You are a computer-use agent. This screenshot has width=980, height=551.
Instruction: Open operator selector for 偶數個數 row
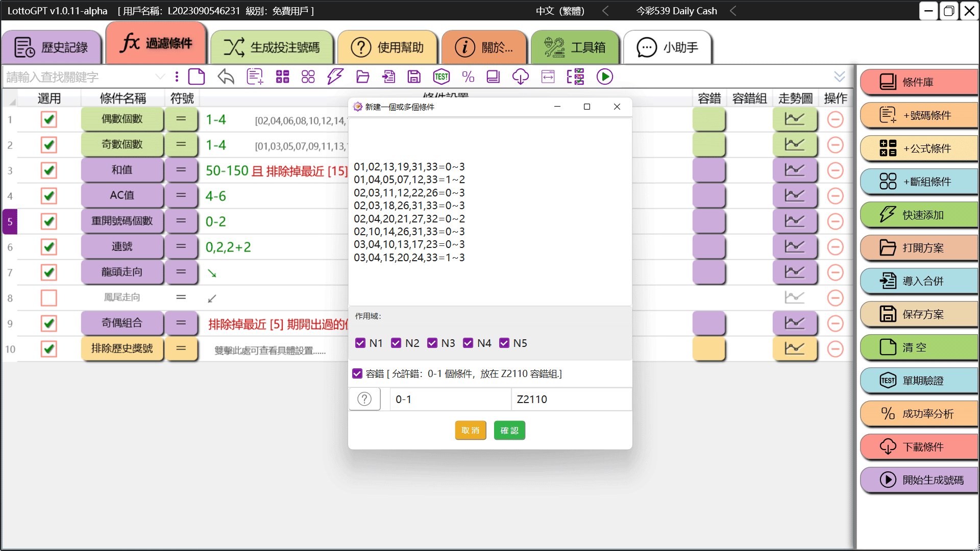coord(181,119)
